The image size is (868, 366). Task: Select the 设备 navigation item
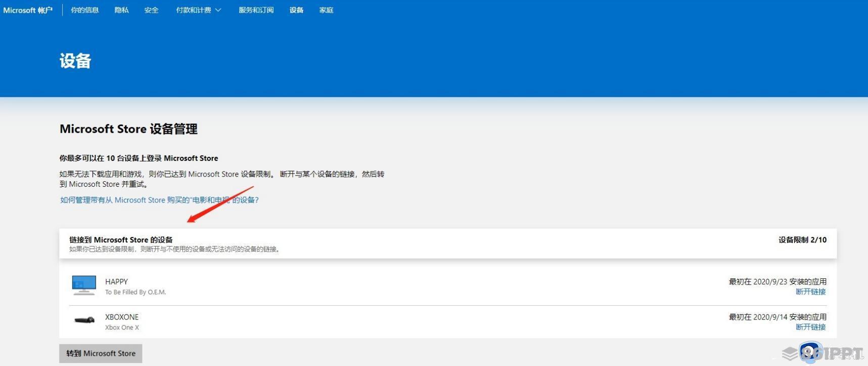click(297, 10)
